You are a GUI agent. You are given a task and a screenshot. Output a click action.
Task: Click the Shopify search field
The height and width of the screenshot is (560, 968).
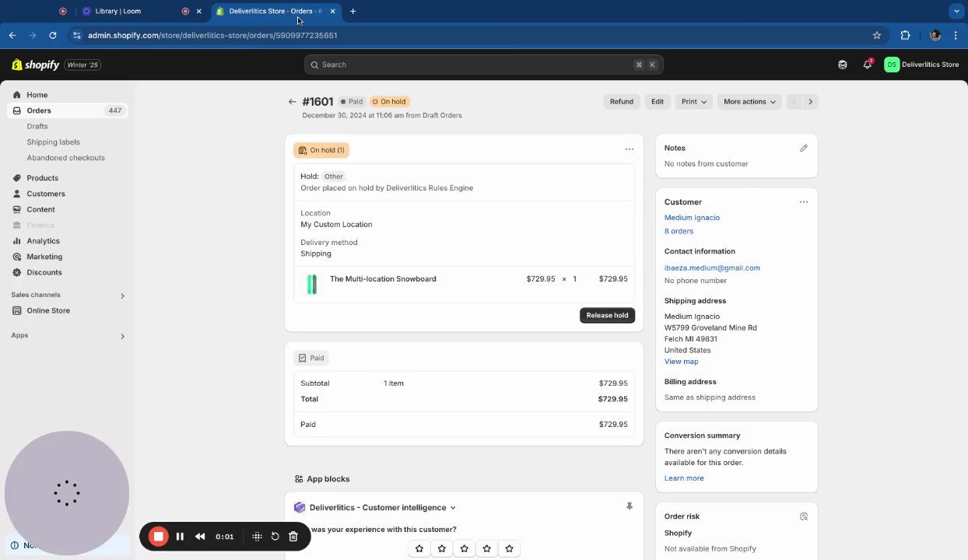point(483,65)
